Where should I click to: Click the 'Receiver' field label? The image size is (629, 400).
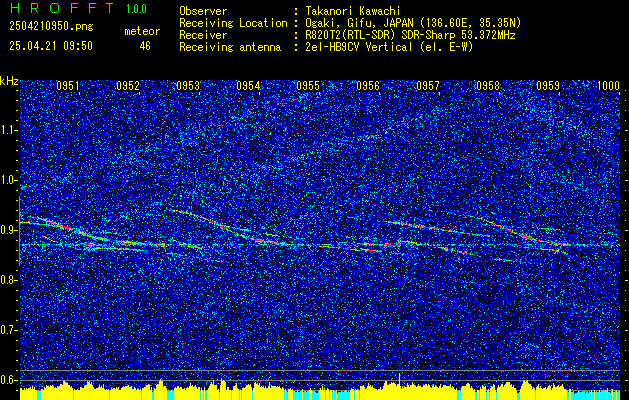203,35
